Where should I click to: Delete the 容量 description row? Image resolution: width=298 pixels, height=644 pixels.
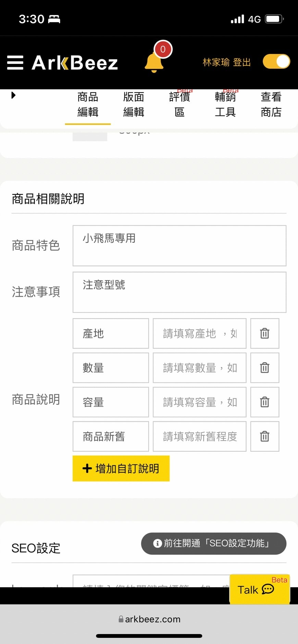265,402
